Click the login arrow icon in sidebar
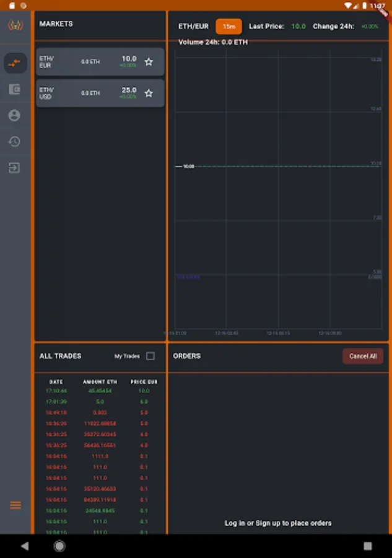 point(14,167)
